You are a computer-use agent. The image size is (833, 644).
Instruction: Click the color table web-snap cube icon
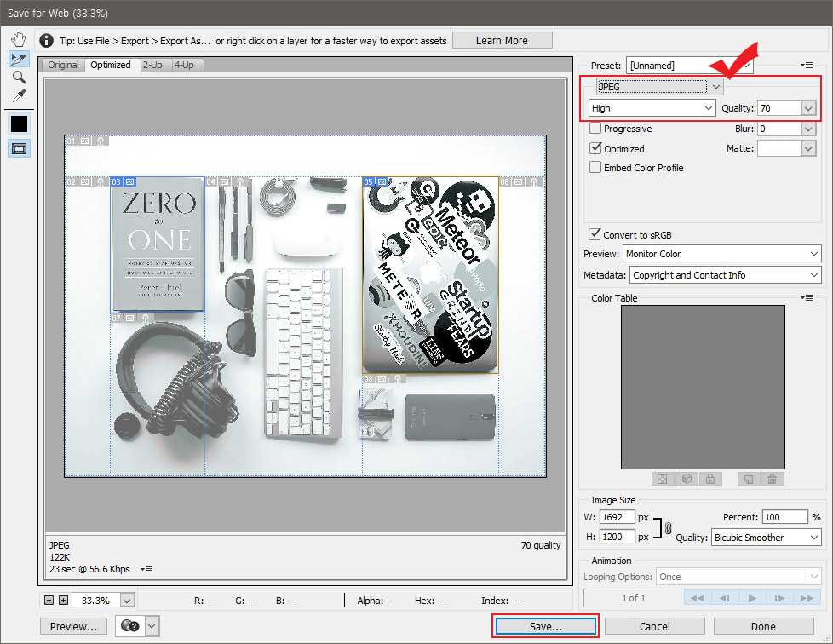click(x=687, y=480)
